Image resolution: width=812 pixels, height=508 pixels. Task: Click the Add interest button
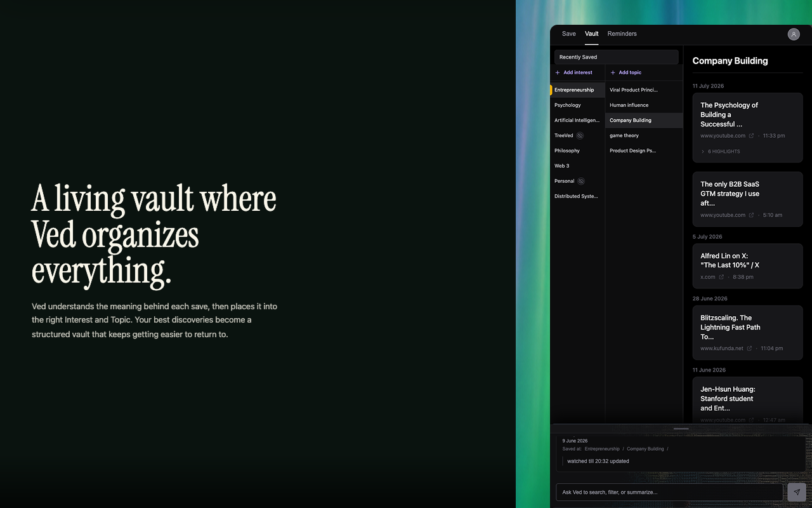(574, 72)
